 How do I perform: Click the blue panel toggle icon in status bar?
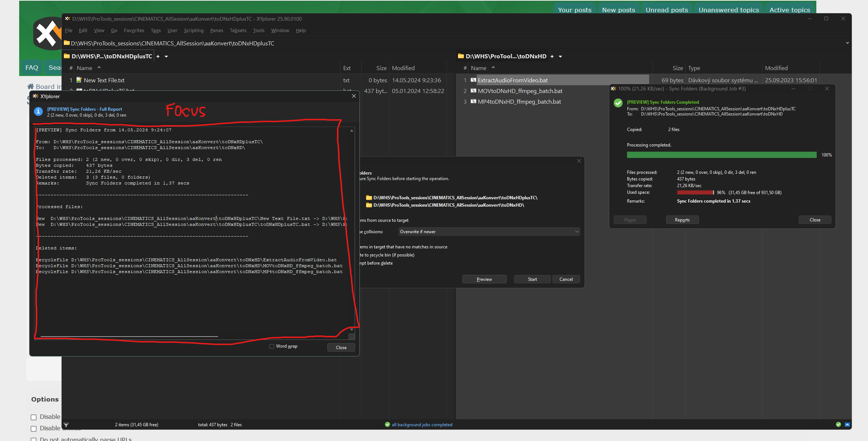(x=847, y=425)
